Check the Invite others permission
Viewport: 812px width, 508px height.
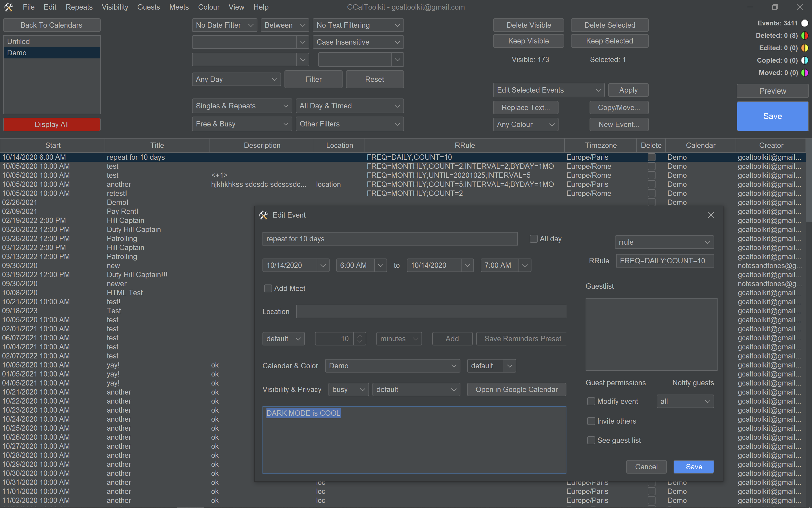tap(591, 421)
